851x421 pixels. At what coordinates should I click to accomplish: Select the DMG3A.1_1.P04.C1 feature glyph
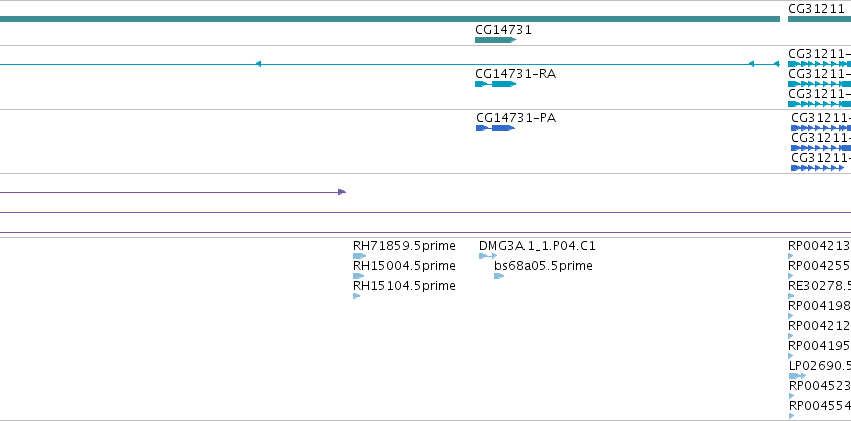point(488,256)
